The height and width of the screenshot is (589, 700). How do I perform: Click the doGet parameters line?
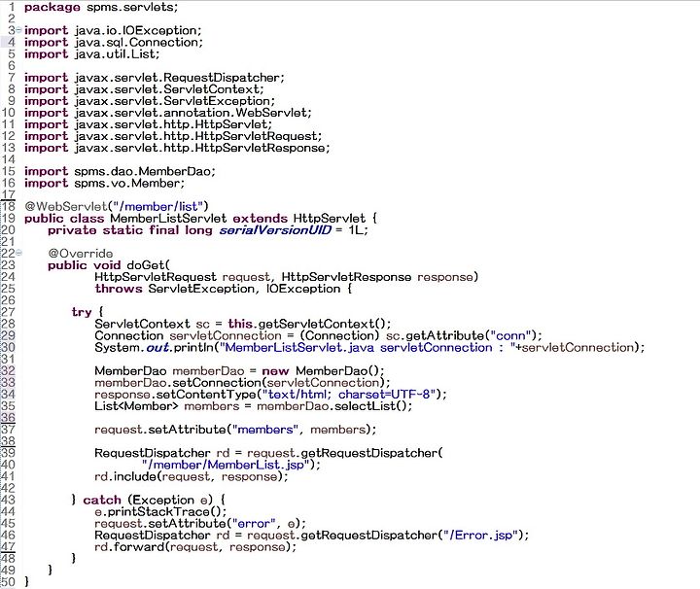click(286, 277)
